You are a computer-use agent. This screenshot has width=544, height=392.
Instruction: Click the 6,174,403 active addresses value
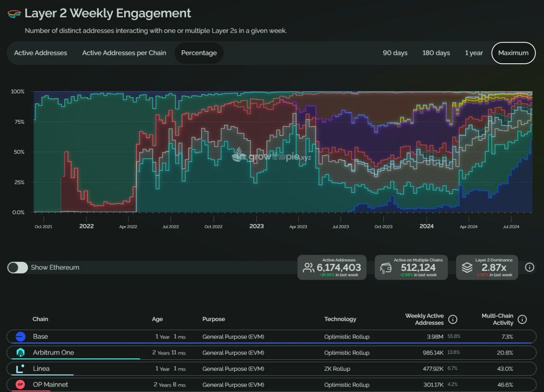339,267
